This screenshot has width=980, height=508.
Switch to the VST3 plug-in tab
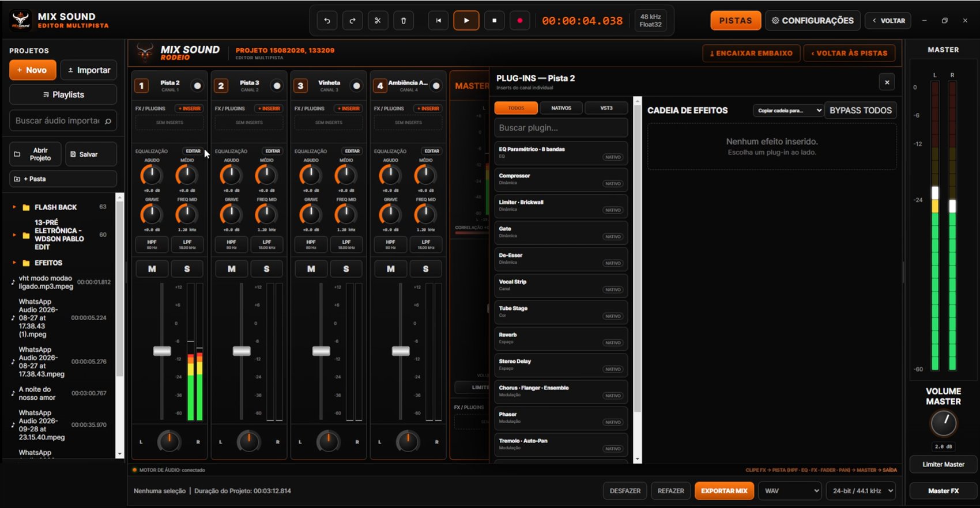(x=606, y=108)
